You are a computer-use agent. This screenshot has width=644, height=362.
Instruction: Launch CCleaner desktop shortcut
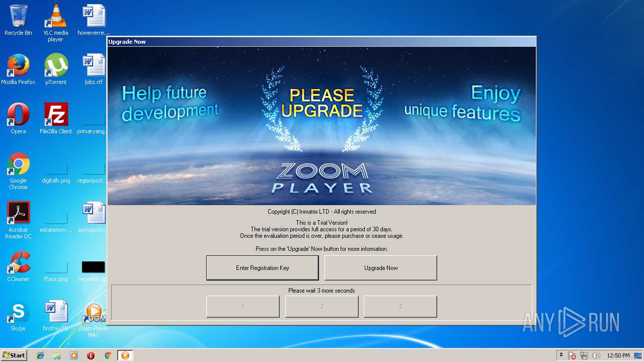point(18,266)
